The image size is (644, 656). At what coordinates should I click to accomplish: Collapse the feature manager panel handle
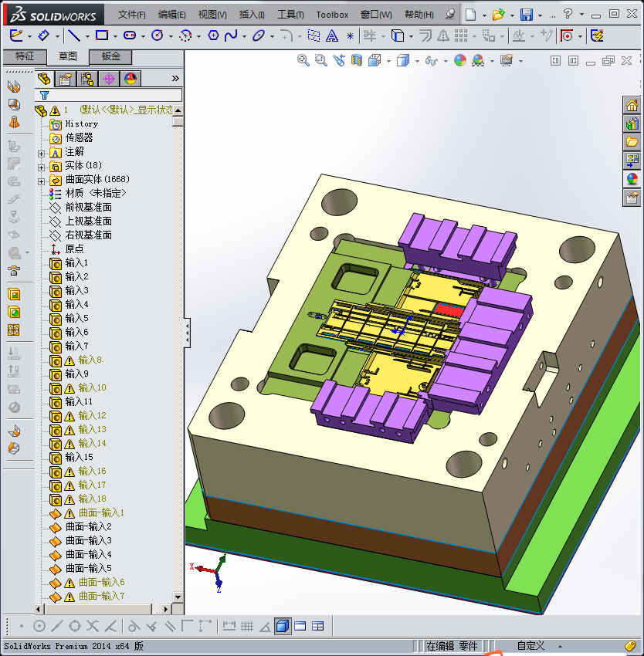pyautogui.click(x=187, y=333)
